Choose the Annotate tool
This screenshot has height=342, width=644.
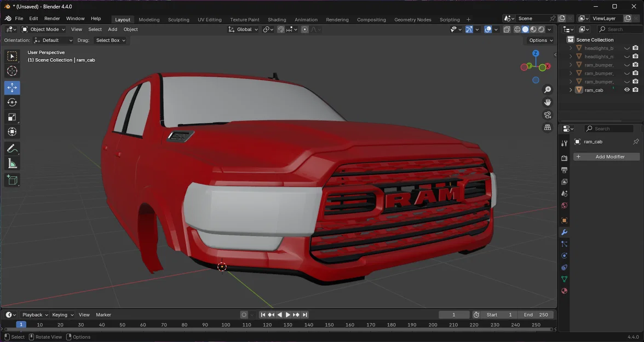point(12,149)
